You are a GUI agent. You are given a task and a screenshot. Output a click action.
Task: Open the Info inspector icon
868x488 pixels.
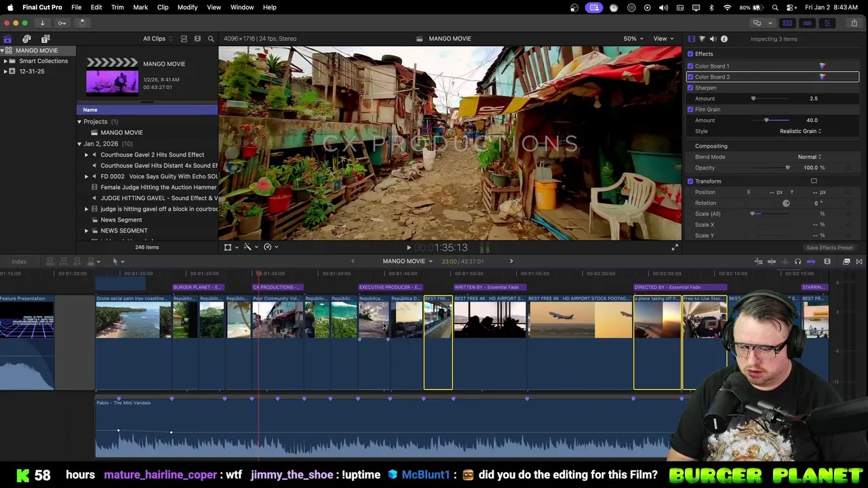tap(724, 39)
